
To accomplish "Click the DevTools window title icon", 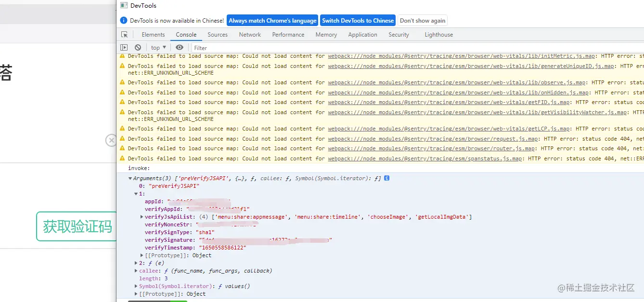I will point(124,5).
